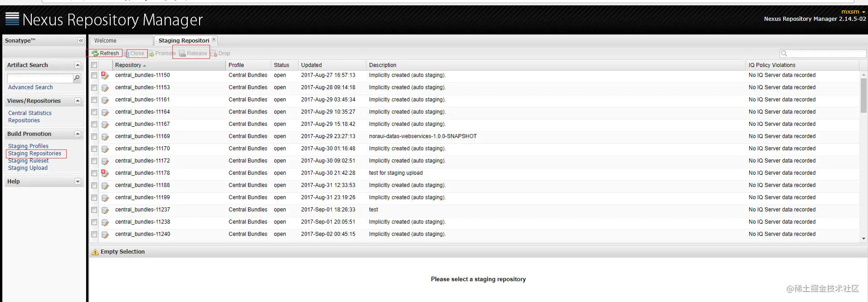Image resolution: width=868 pixels, height=302 pixels.
Task: Click repository icon for central_bundles-11170
Action: click(105, 149)
